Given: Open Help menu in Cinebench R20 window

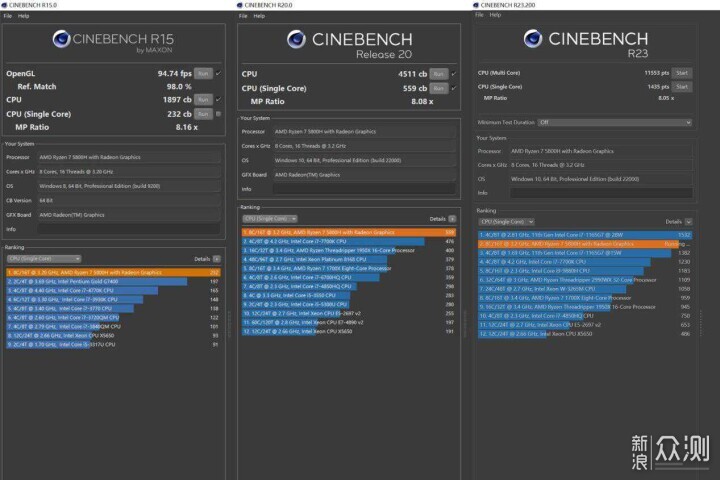Looking at the screenshot, I should coord(259,16).
